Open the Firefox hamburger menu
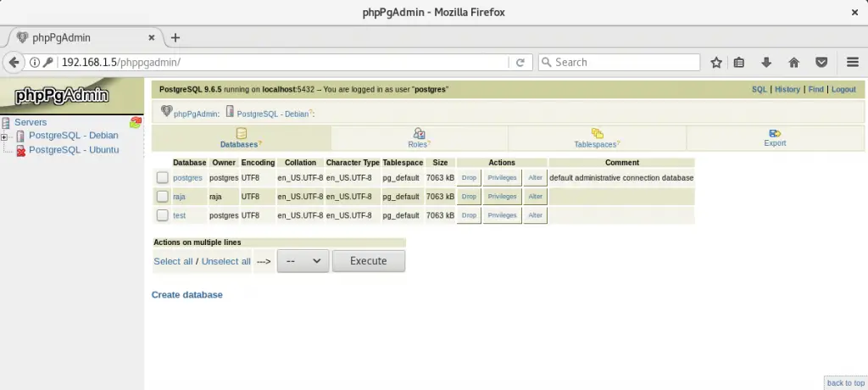This screenshot has height=390, width=868. coord(853,63)
